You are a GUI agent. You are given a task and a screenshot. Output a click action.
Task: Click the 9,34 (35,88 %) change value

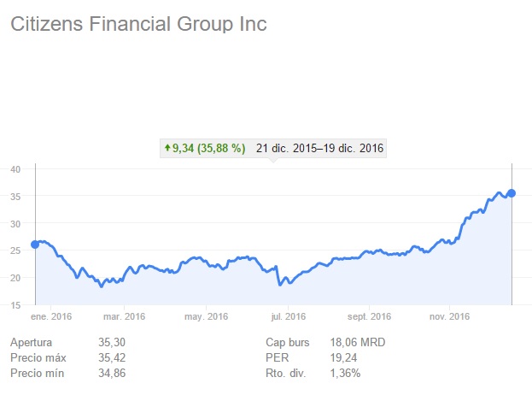click(x=209, y=148)
